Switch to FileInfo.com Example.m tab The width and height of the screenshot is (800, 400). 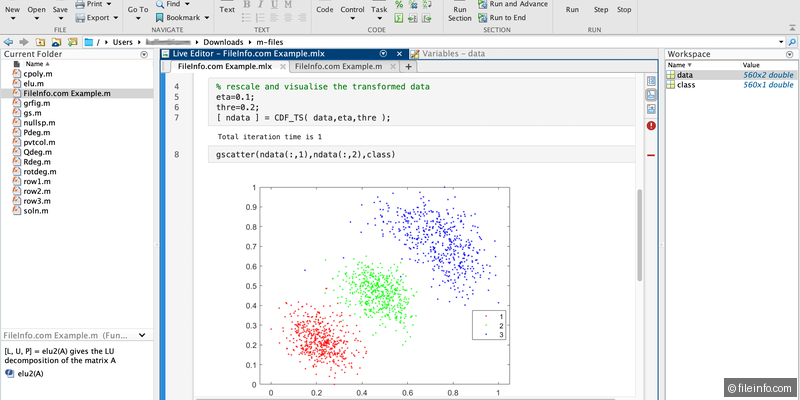pyautogui.click(x=339, y=66)
